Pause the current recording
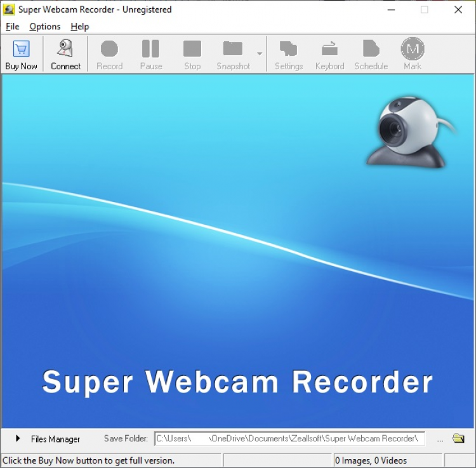 point(150,50)
